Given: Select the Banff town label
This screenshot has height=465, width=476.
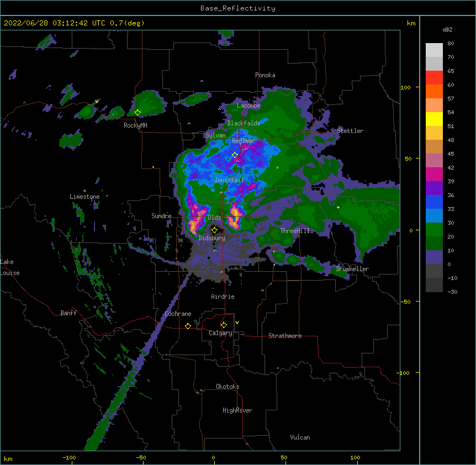Looking at the screenshot, I should coord(68,313).
